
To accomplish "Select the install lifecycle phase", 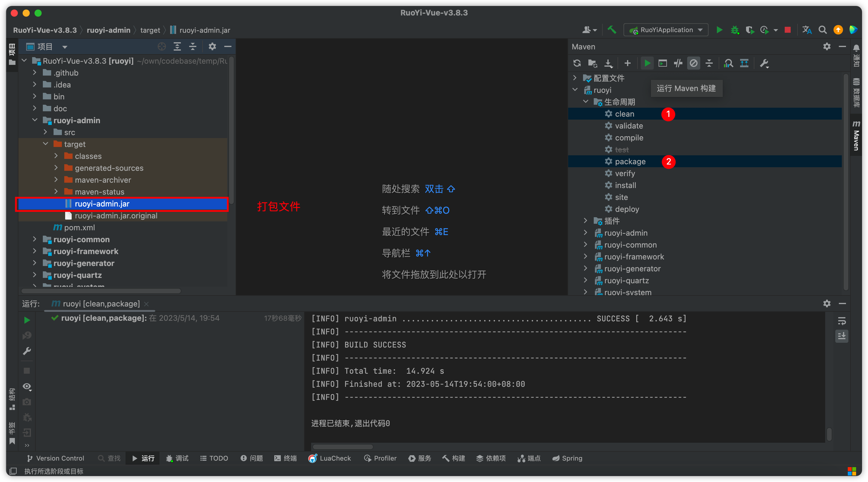I will (x=705, y=185).
